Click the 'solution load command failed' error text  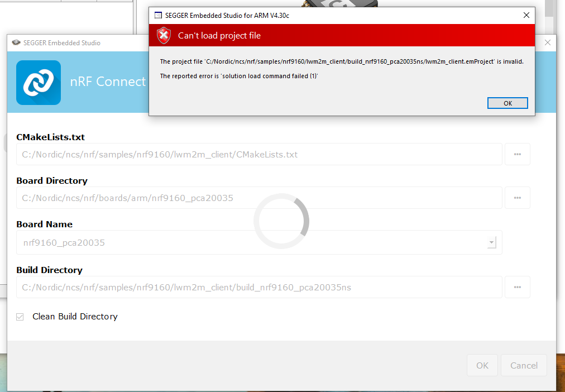pyautogui.click(x=239, y=76)
